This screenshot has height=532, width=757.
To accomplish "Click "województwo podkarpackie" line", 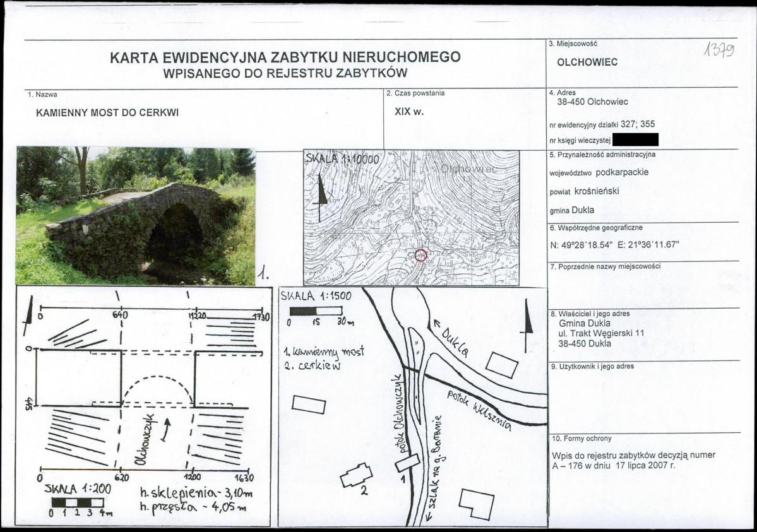I will (599, 172).
